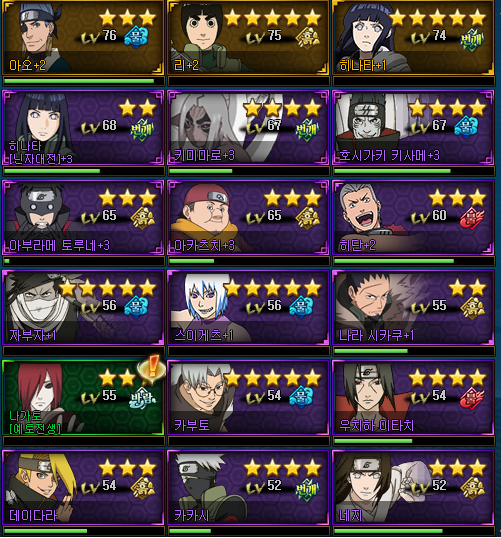The width and height of the screenshot is (501, 538).
Task: Click the fire element icon on 히단+2 card
Action: 471,218
